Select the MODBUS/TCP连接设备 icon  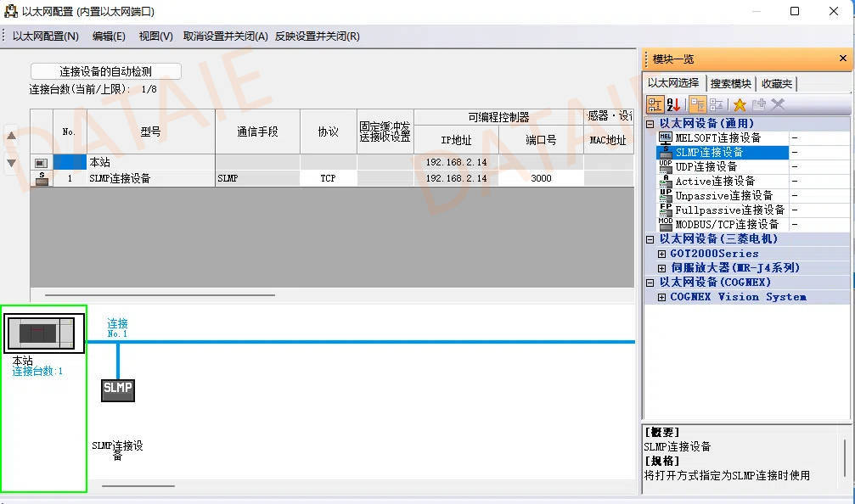[x=666, y=224]
